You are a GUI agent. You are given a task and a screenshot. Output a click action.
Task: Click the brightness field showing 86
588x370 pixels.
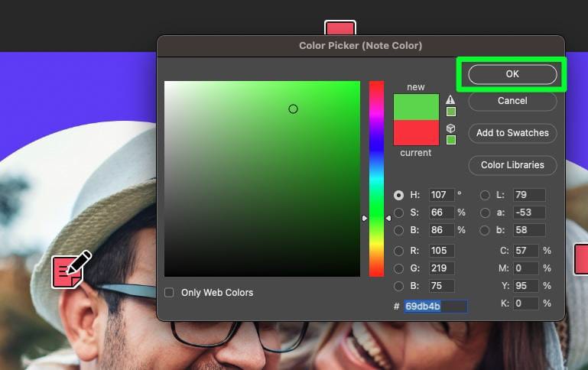(441, 230)
